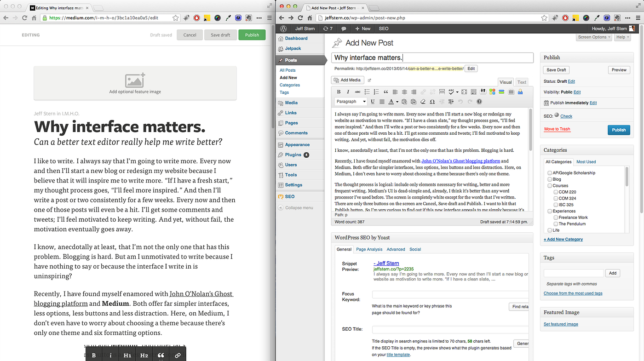Check the Freelance Work checkbox
This screenshot has width=644, height=361.
coord(556,217)
